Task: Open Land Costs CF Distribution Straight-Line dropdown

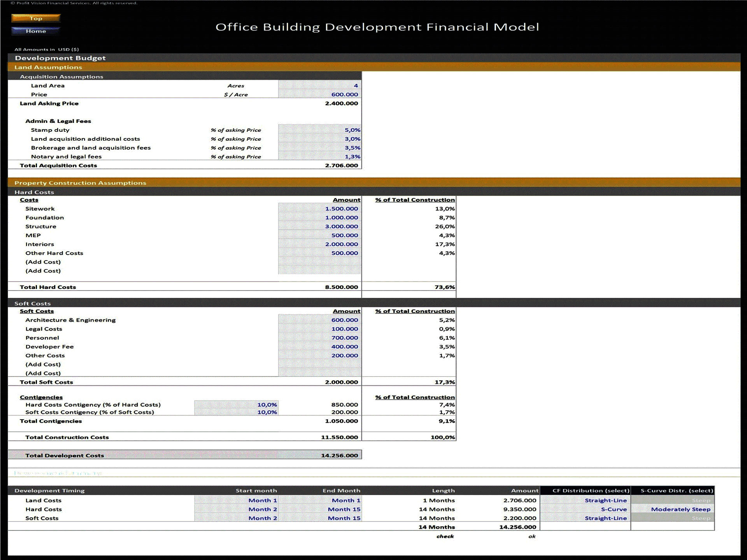Action: point(585,500)
